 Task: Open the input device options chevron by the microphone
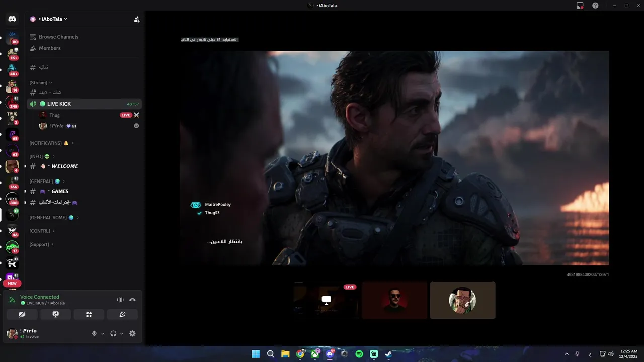pos(103,333)
